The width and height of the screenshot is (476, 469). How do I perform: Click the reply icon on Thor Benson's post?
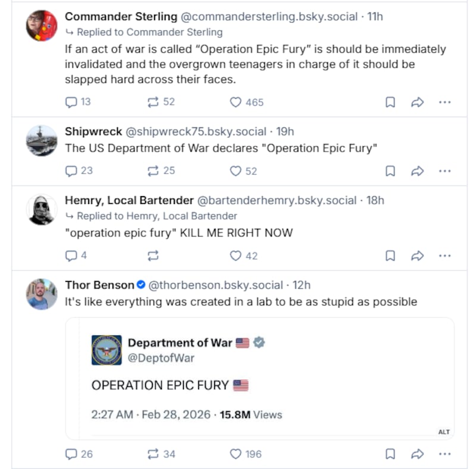[72, 454]
